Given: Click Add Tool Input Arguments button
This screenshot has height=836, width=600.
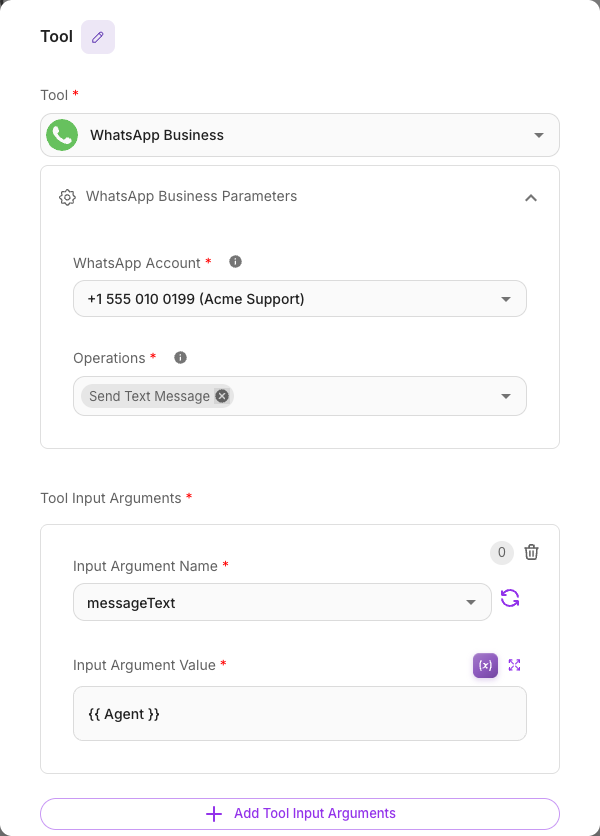Looking at the screenshot, I should (x=300, y=814).
